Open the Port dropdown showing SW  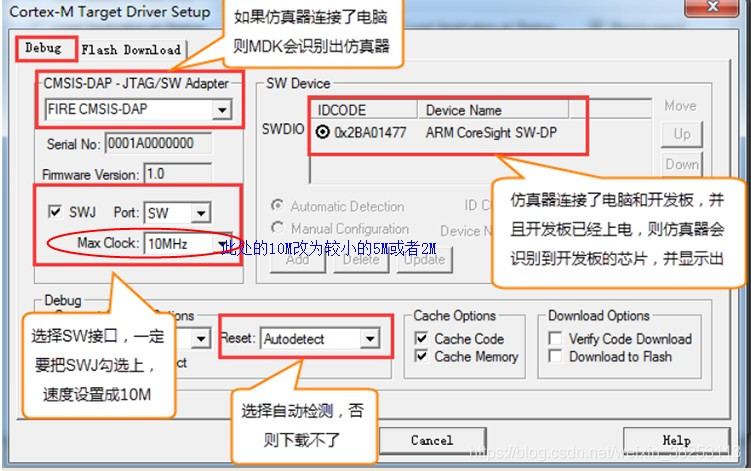(200, 212)
